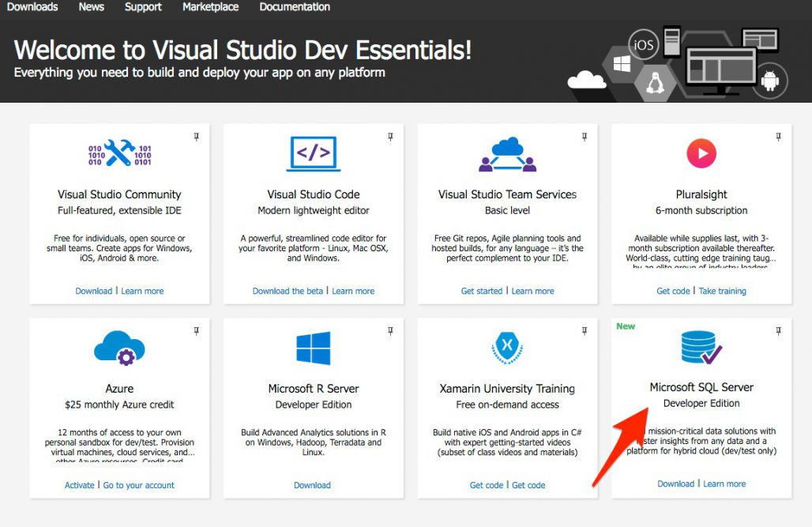Pin the Visual Studio Code card
Viewport: 812px width, 527px height.
(x=390, y=137)
